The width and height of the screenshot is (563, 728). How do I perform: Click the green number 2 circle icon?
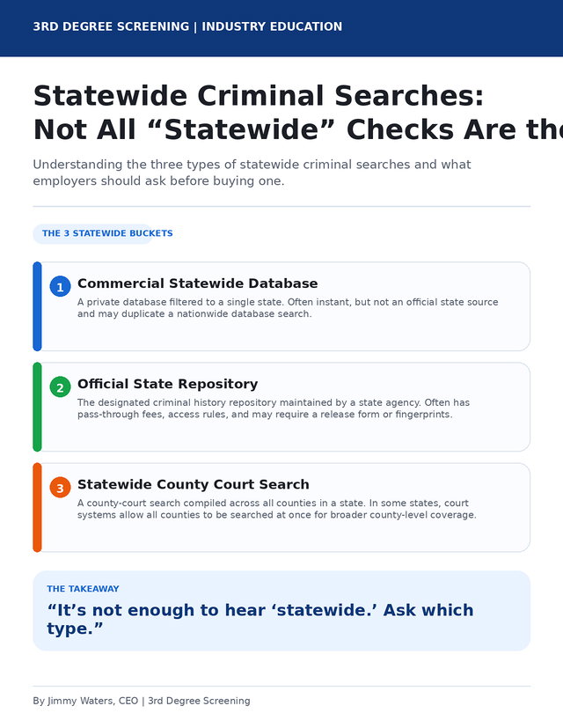click(x=61, y=387)
